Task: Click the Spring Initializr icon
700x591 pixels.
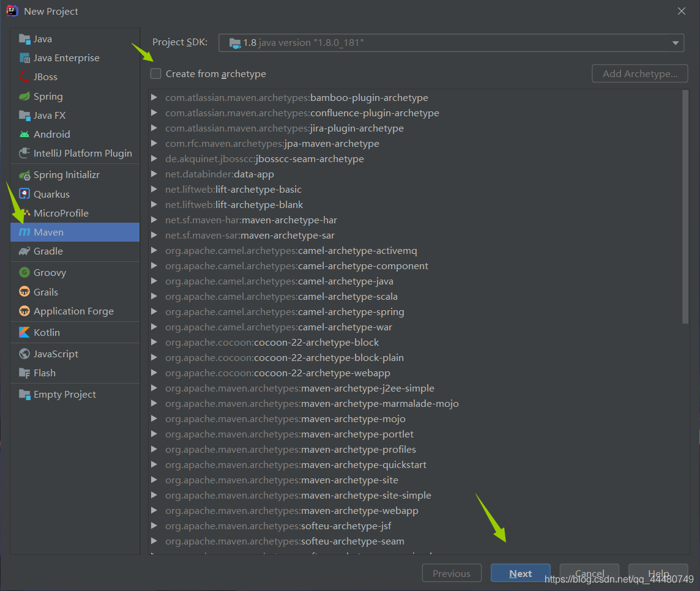Action: coord(24,175)
